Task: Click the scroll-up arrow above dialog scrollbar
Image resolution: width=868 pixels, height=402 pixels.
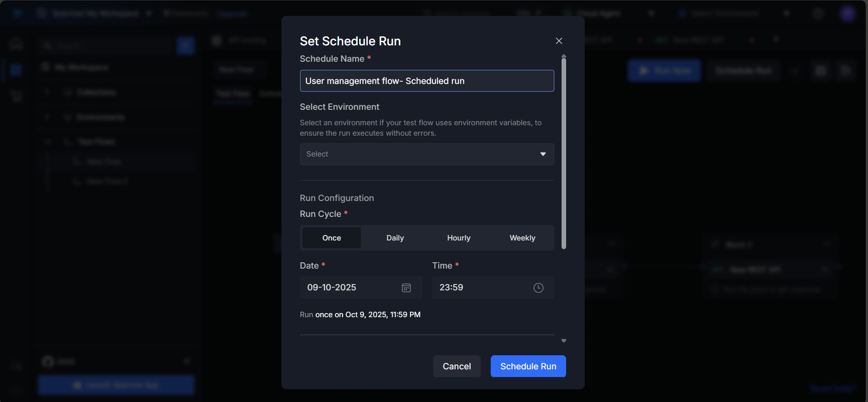Action: [563, 56]
